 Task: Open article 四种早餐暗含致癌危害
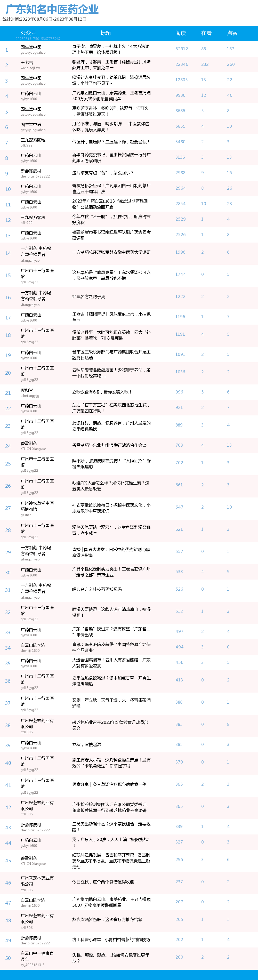[x=111, y=373]
